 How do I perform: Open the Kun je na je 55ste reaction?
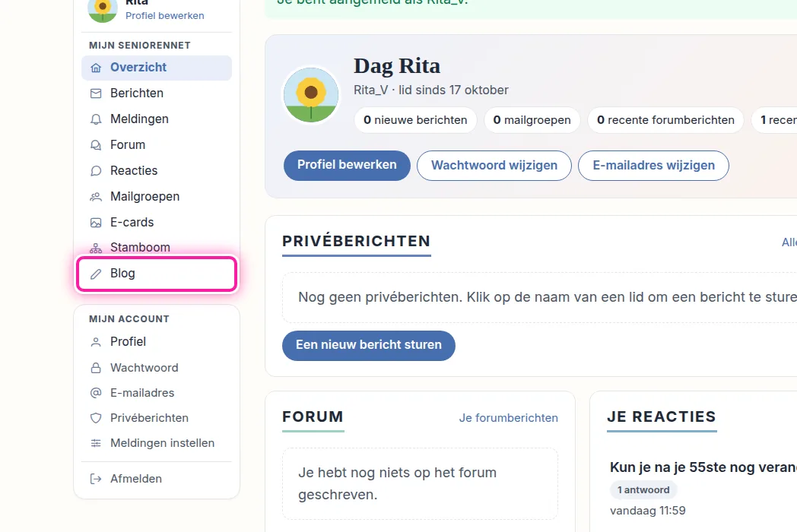click(x=703, y=467)
